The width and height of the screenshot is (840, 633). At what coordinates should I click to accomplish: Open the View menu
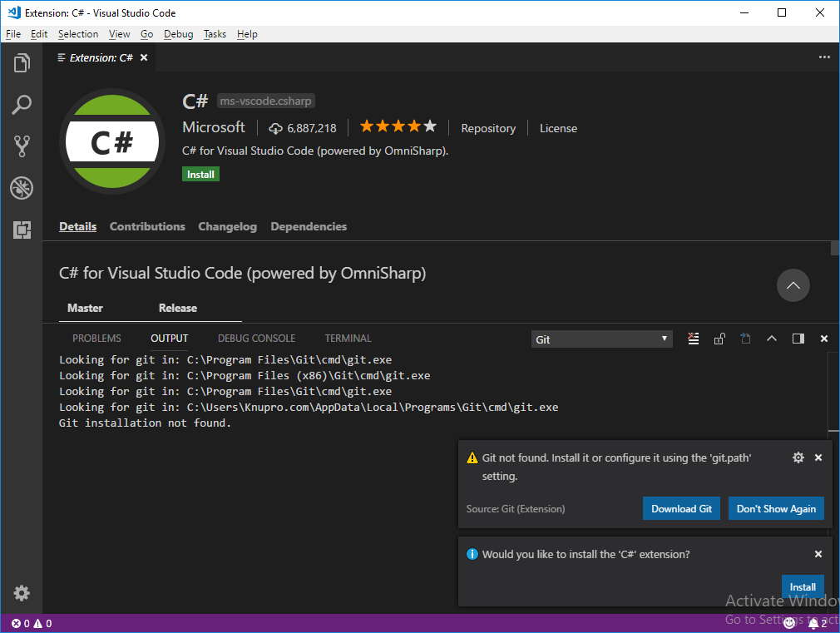[x=119, y=34]
